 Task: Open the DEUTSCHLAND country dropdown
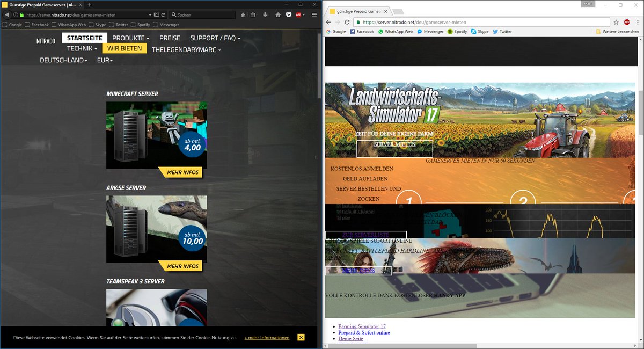tap(63, 60)
